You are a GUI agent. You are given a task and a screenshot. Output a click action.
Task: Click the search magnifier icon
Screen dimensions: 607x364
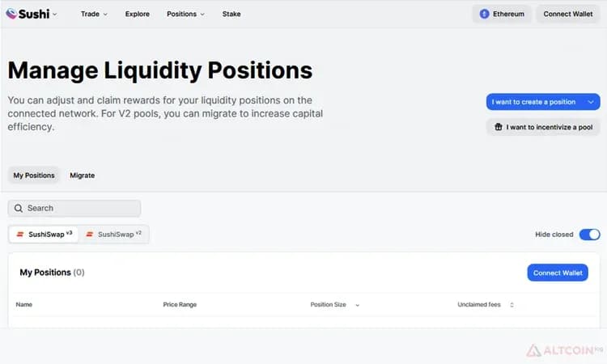[x=18, y=209]
